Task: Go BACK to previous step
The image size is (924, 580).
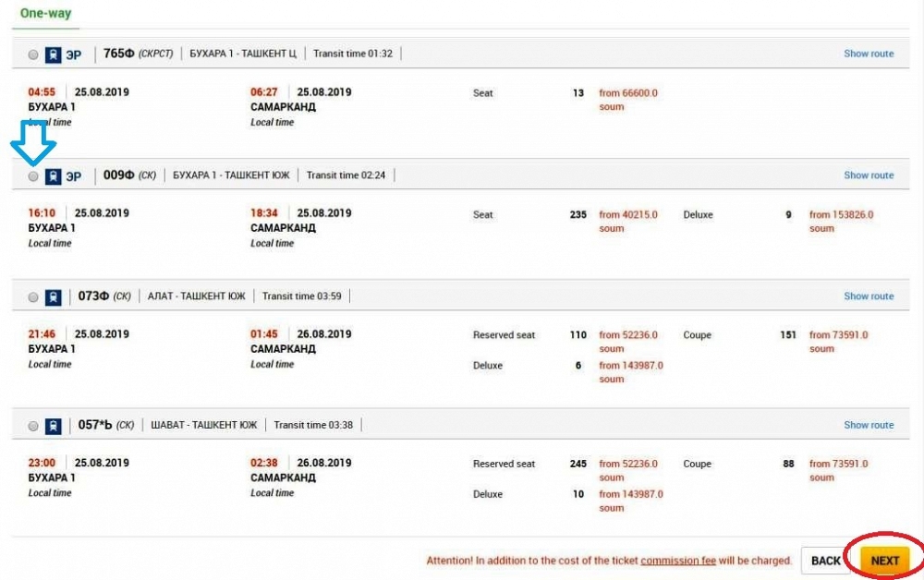Action: tap(825, 561)
